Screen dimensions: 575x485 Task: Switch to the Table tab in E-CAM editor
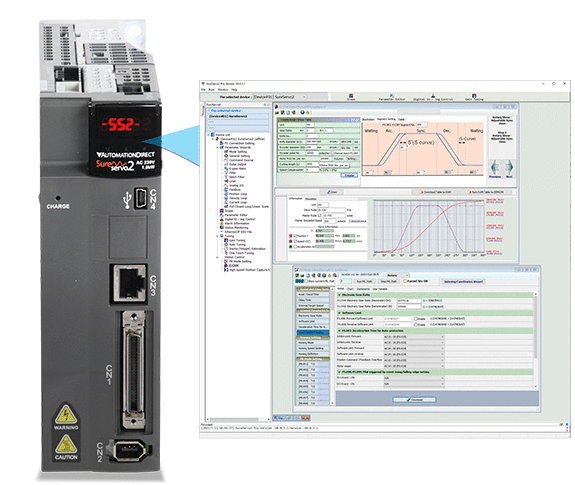click(x=402, y=120)
